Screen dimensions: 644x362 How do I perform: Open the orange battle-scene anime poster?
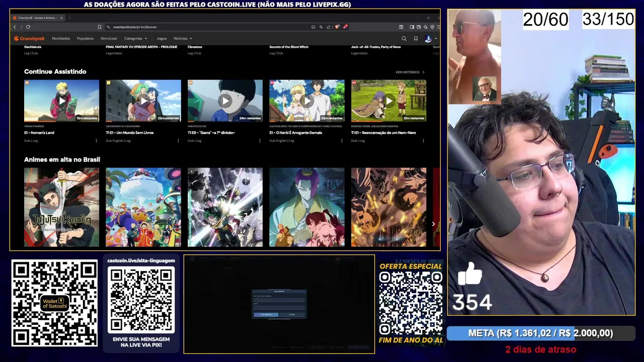click(x=388, y=207)
